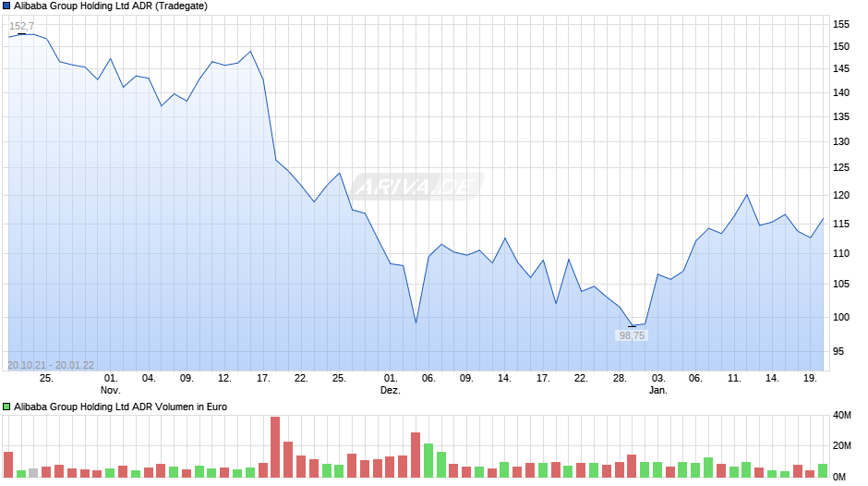The image size is (868, 486).
Task: Click the 135 value on the price axis
Action: [841, 117]
